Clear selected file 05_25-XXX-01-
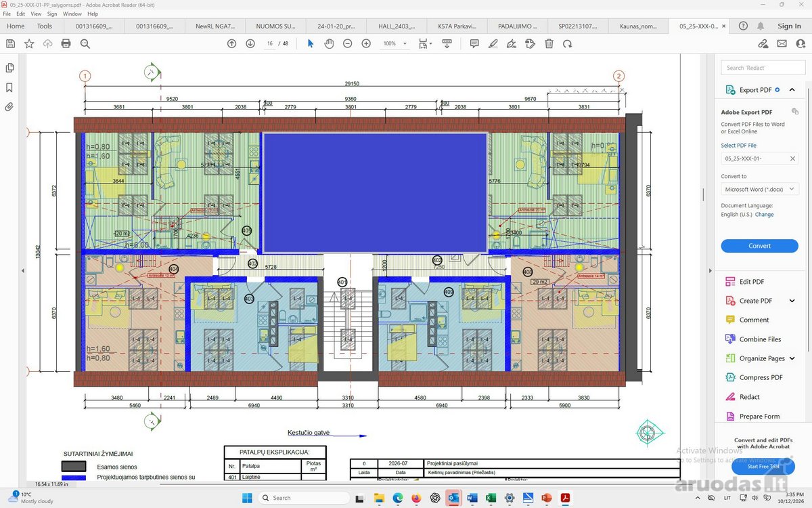Image resolution: width=812 pixels, height=508 pixels. (792, 158)
